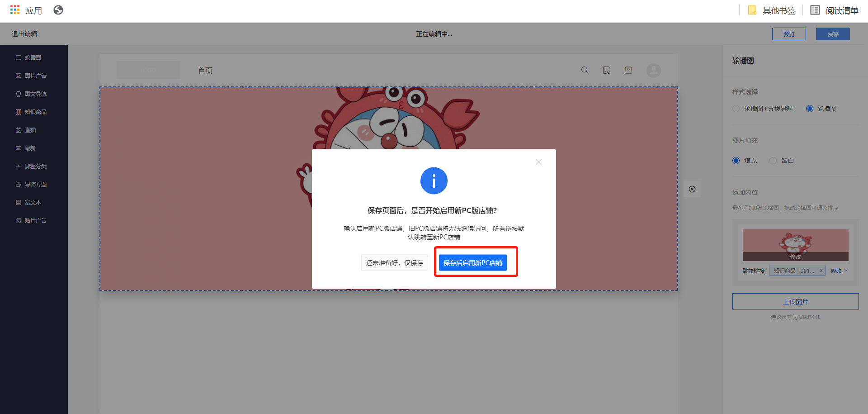Select the 最新 component
Image resolution: width=868 pixels, height=414 pixels.
coord(26,148)
